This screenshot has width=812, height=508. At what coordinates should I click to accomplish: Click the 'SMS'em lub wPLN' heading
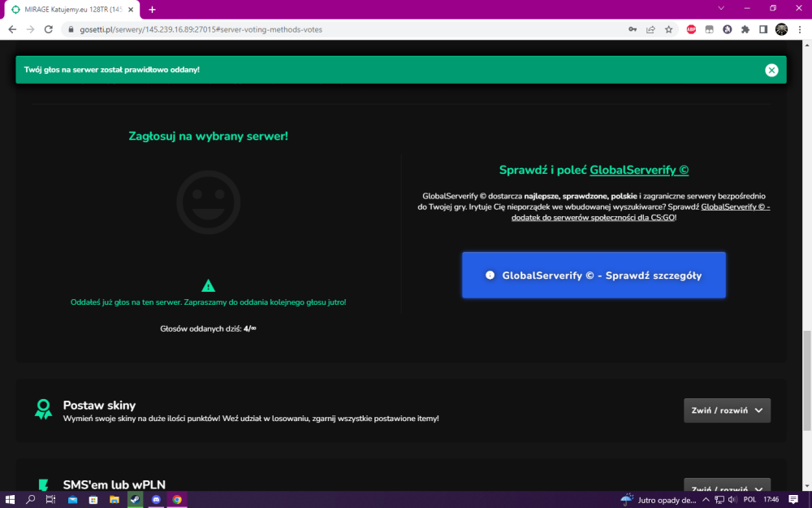114,484
